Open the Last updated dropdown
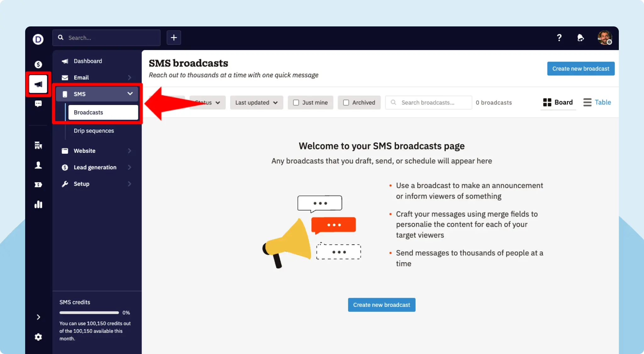 (256, 102)
